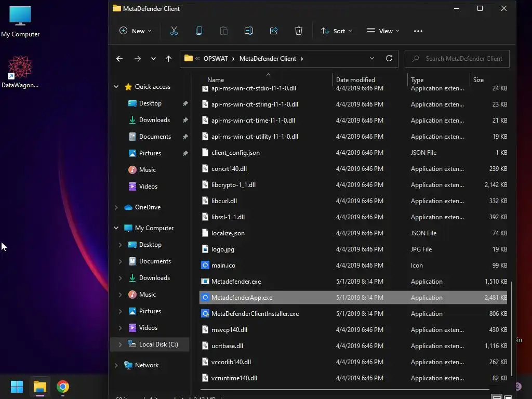Select MetadefenderApp.exe file row

click(353, 298)
